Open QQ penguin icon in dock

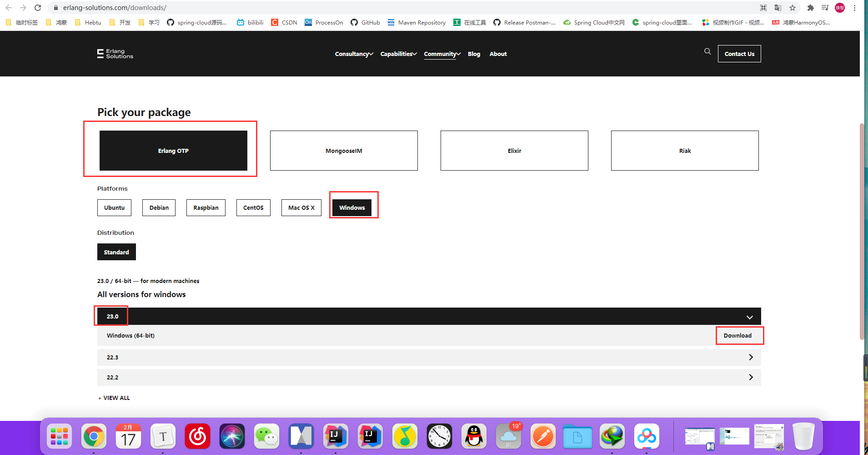(474, 437)
